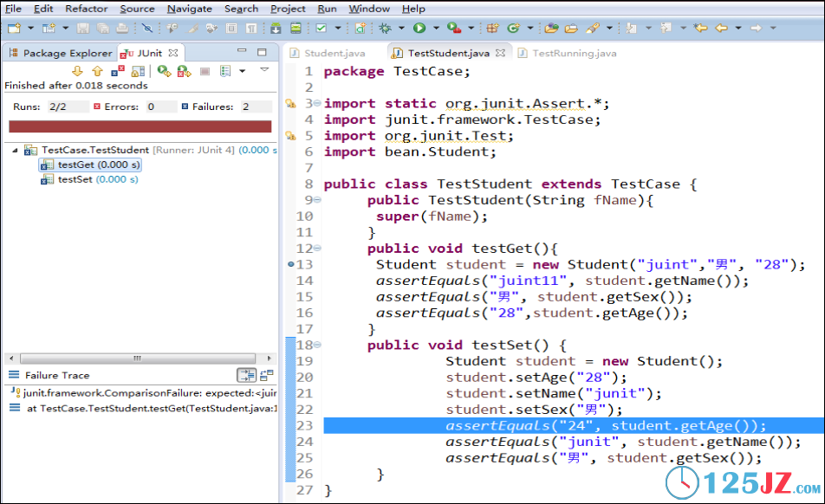Click Rerun Failed Tests First icon

pos(184,71)
